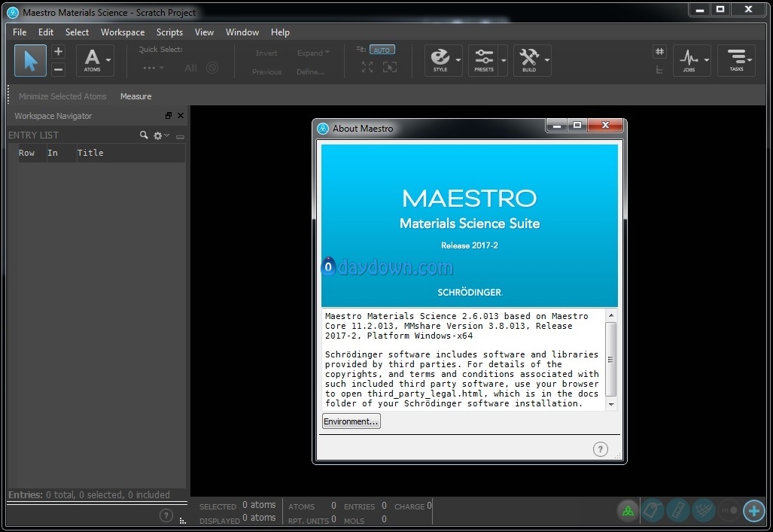Screen dimensions: 773x532
Task: Close the Workspace Navigator panel
Action: click(181, 115)
